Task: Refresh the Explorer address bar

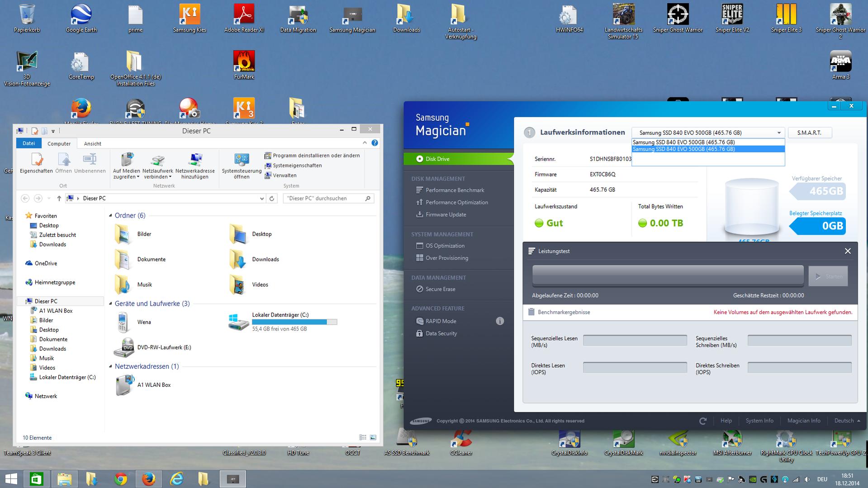Action: (x=272, y=198)
